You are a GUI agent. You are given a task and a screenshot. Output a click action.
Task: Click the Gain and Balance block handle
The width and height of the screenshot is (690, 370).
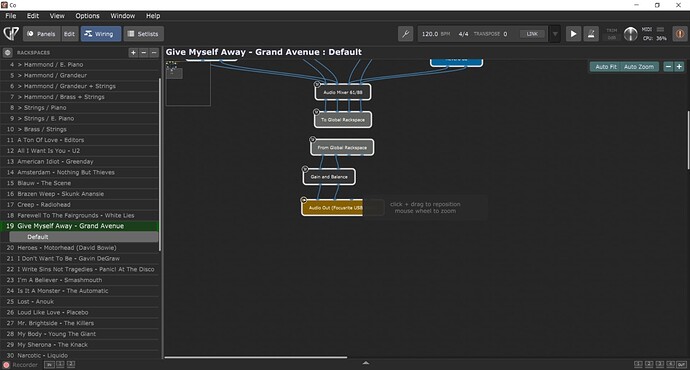pos(305,169)
